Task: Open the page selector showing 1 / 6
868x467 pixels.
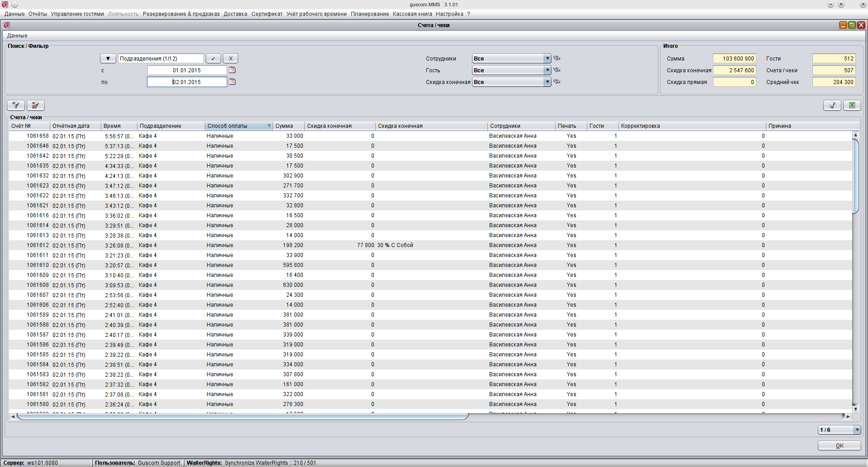Action: (x=857, y=430)
